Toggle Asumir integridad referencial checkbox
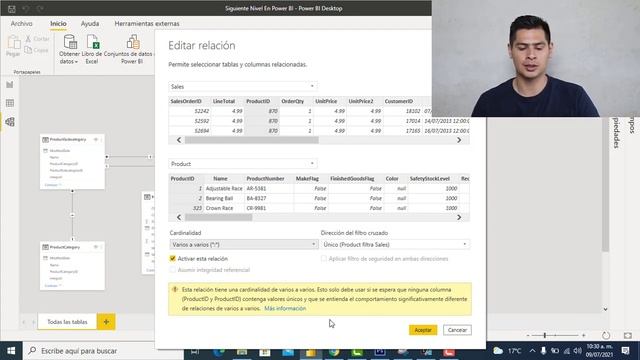The height and width of the screenshot is (360, 640). pyautogui.click(x=173, y=270)
